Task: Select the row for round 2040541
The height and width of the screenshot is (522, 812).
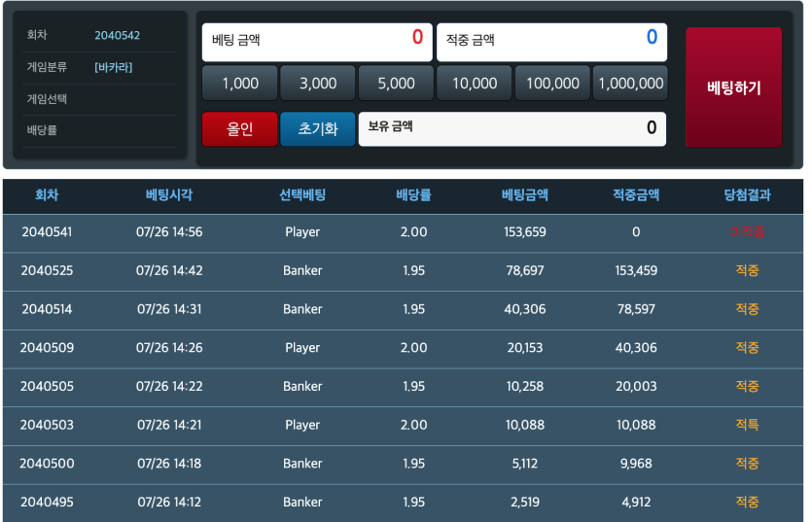Action: [403, 232]
